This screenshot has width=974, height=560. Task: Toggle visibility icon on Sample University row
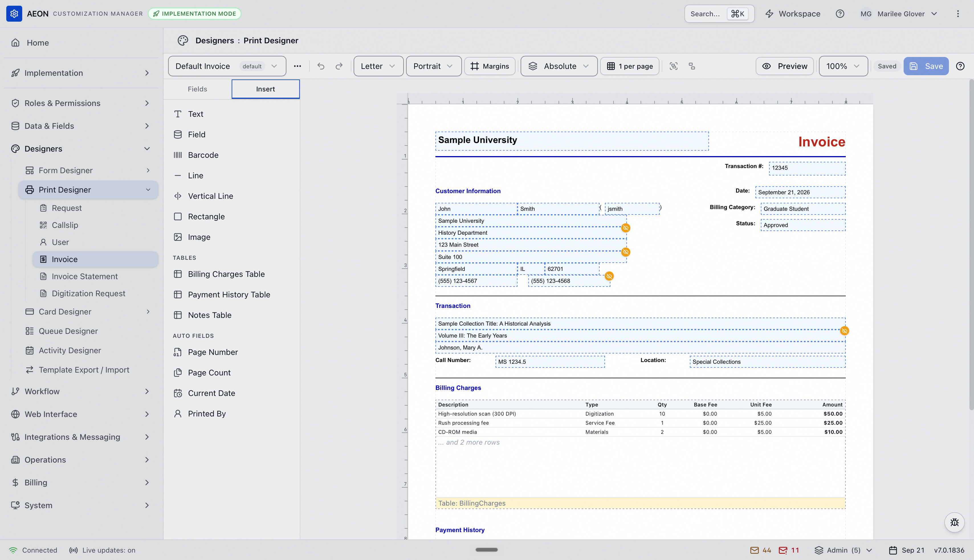(625, 228)
